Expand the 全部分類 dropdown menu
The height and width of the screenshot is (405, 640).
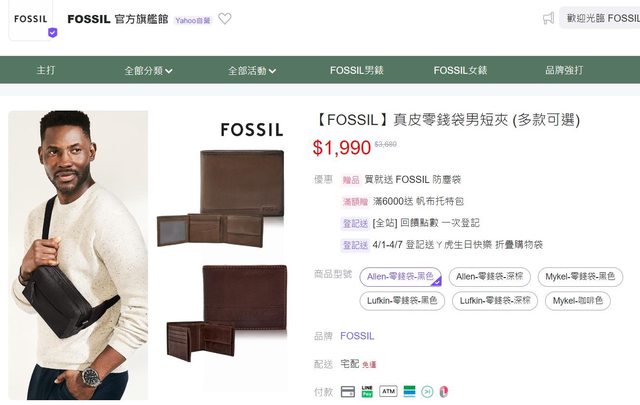[x=148, y=71]
